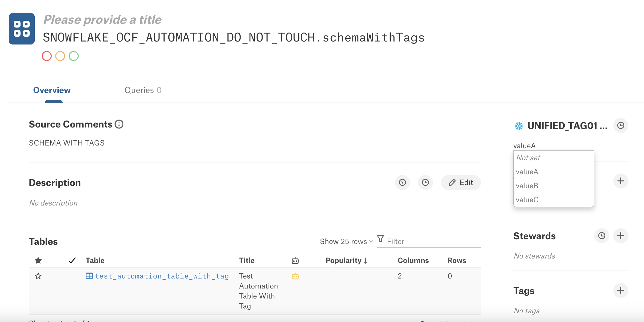Click the filter funnel icon

380,238
